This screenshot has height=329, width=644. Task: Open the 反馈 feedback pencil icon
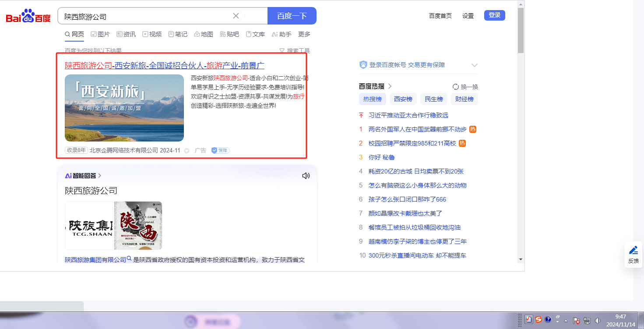tap(633, 251)
